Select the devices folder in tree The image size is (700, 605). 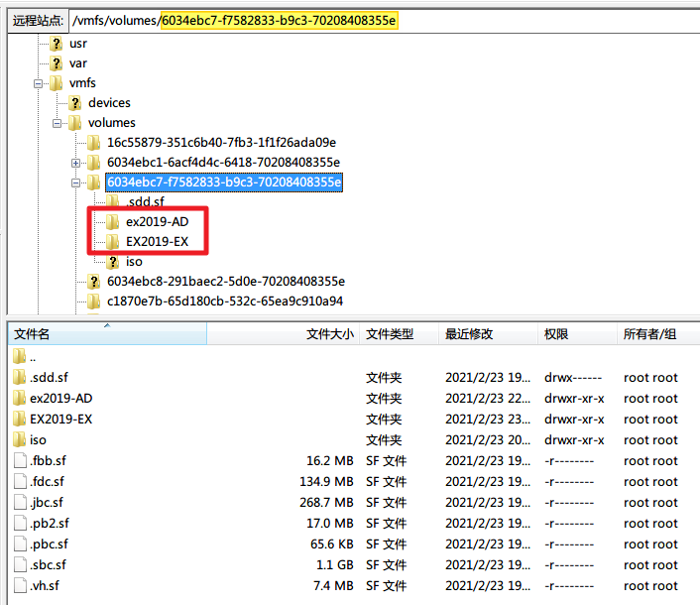tap(109, 103)
